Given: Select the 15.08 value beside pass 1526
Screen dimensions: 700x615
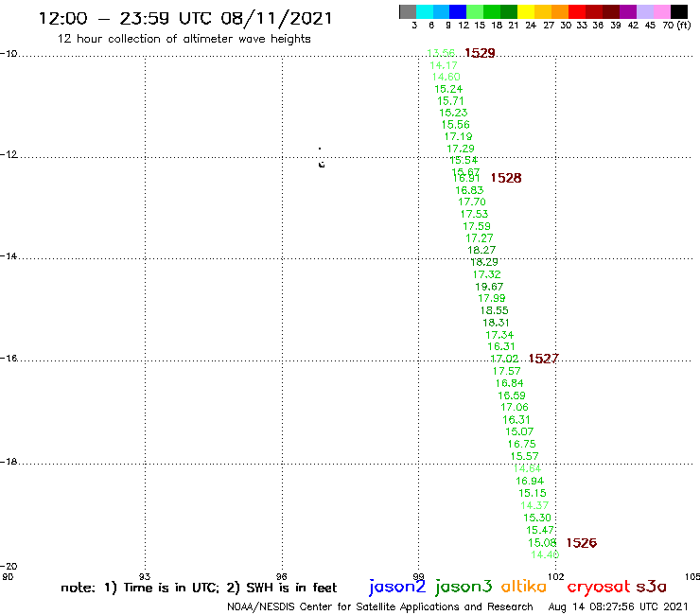Looking at the screenshot, I should click(542, 543).
